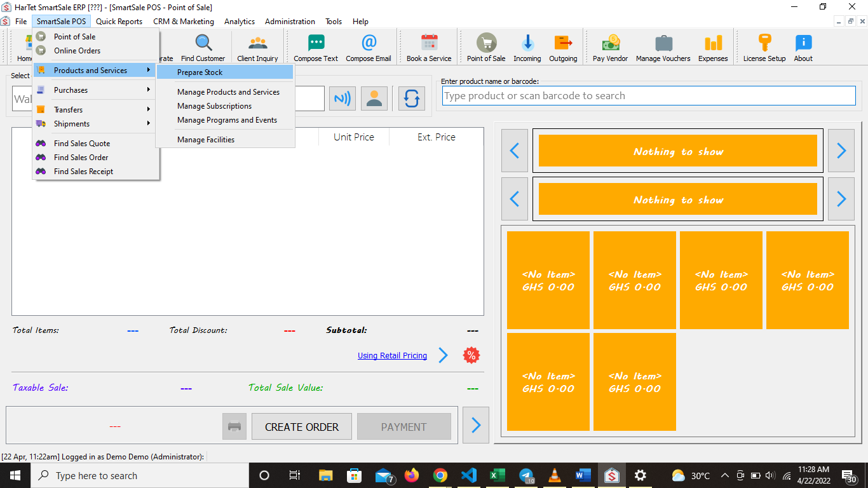The width and height of the screenshot is (868, 488).
Task: Click the PAYMENT button
Action: [x=404, y=426]
